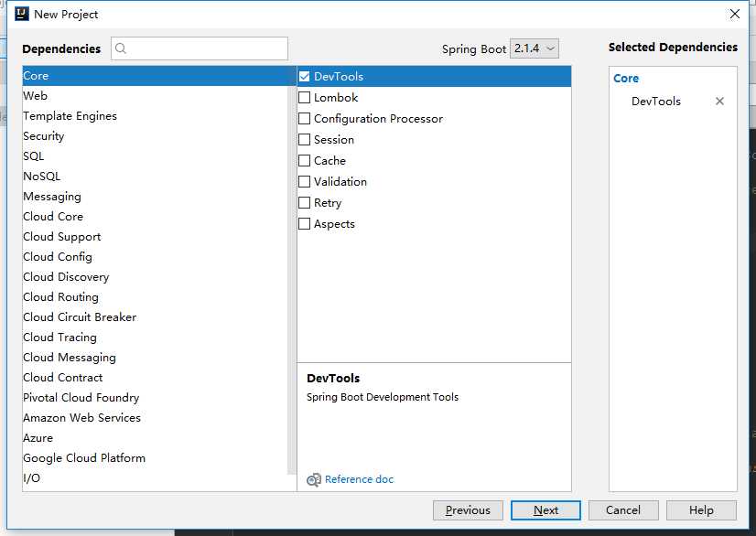Select Cloud Support in the list
Screen dimensions: 756x536
155,237
